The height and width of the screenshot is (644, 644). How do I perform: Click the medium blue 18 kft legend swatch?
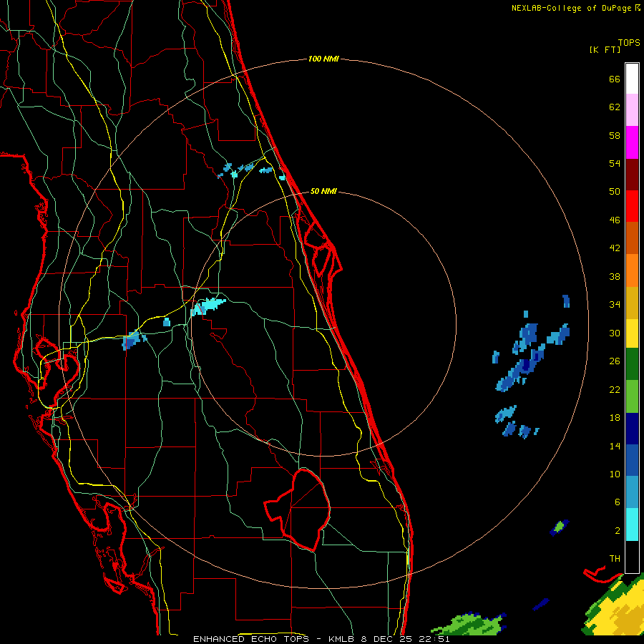point(632,460)
